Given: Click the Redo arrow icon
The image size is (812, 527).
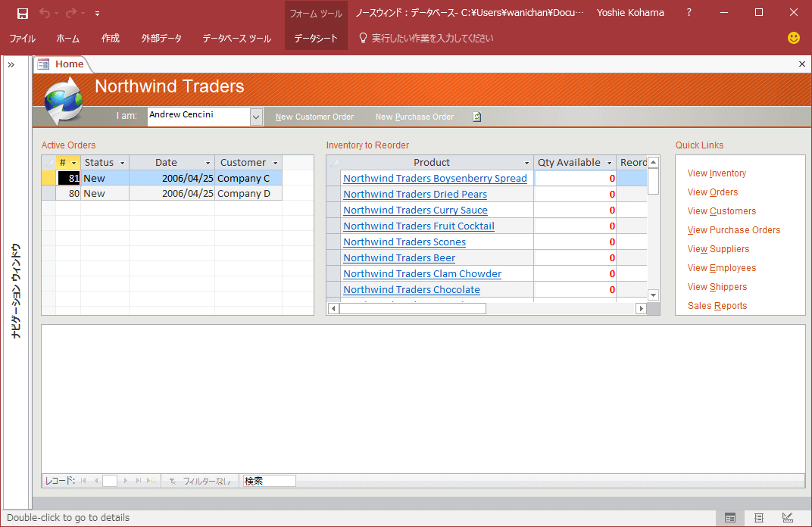Looking at the screenshot, I should [71, 13].
